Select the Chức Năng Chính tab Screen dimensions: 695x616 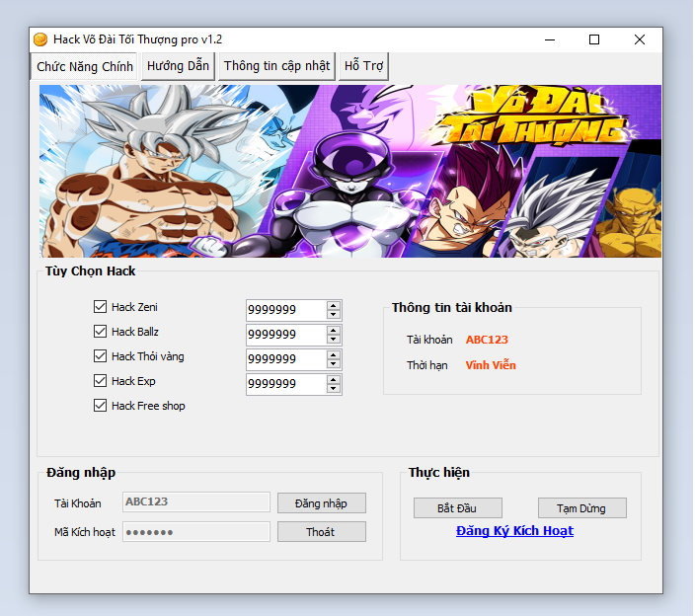85,67
